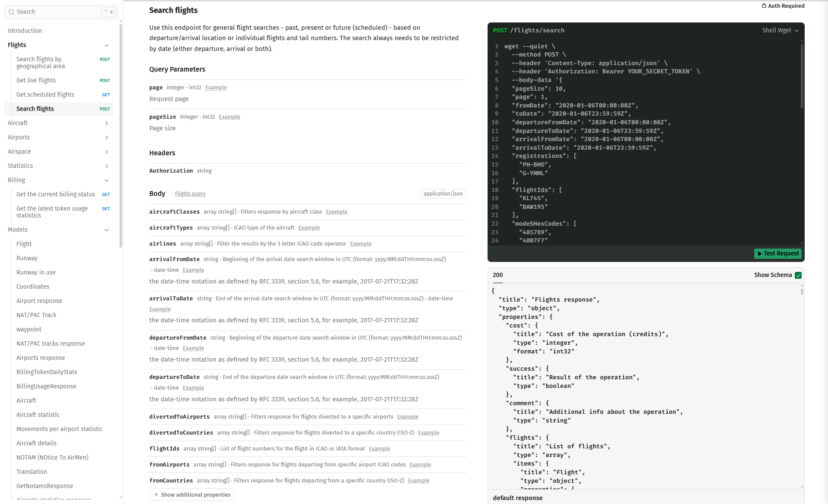Open Search flights by geographical area
The width and height of the screenshot is (828, 504).
pyautogui.click(x=59, y=63)
